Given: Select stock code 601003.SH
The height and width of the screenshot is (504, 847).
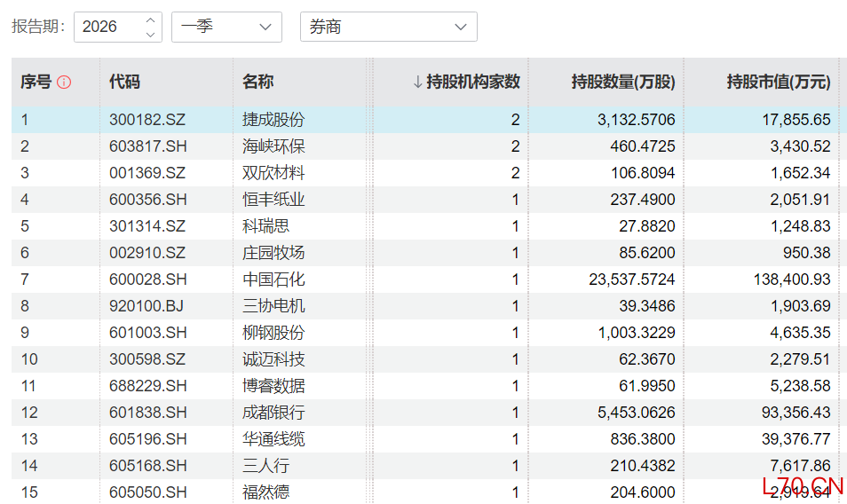Looking at the screenshot, I should click(x=148, y=333).
